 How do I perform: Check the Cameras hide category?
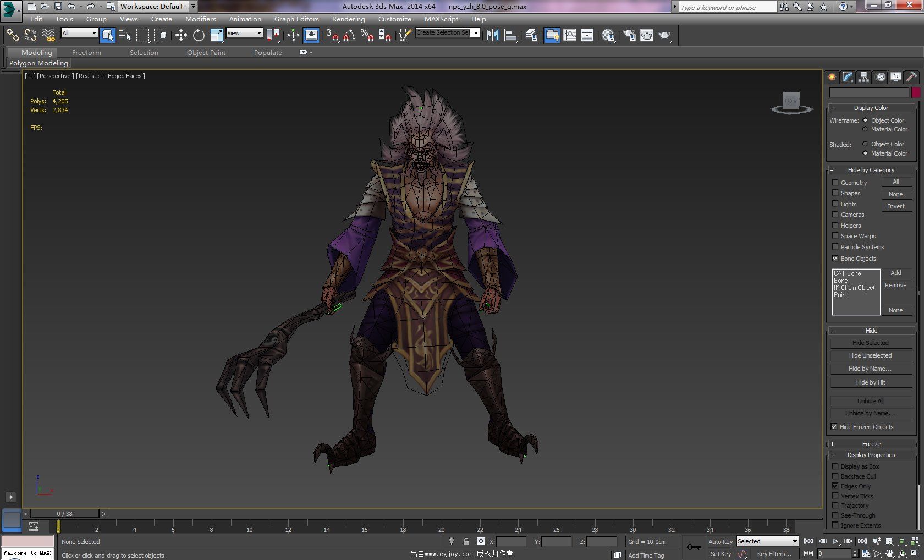point(835,215)
